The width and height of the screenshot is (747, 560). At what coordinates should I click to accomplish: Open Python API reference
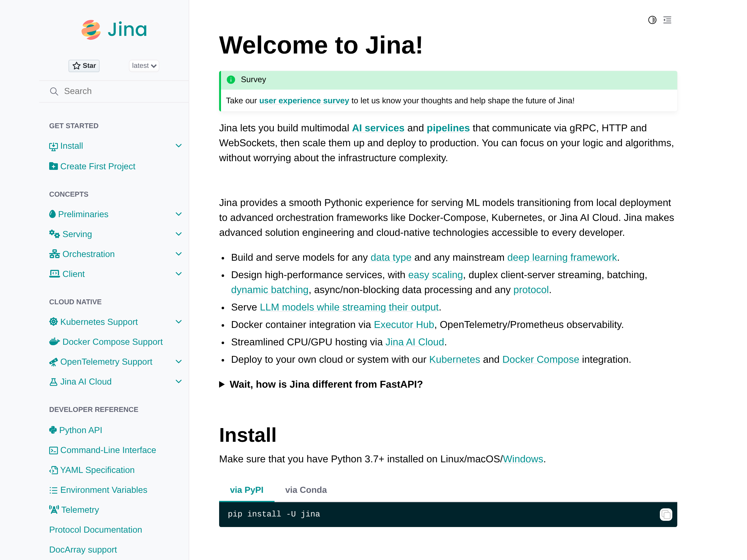(x=81, y=430)
